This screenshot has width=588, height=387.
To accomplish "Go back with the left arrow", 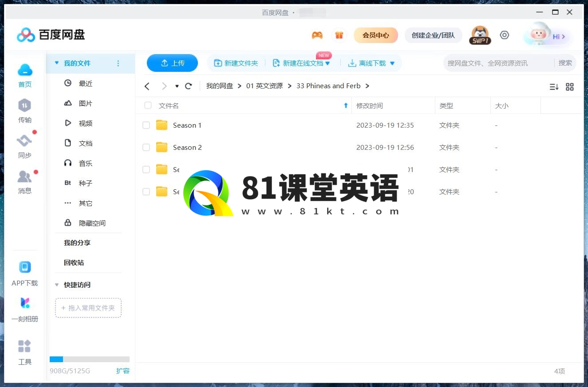I will pyautogui.click(x=147, y=86).
